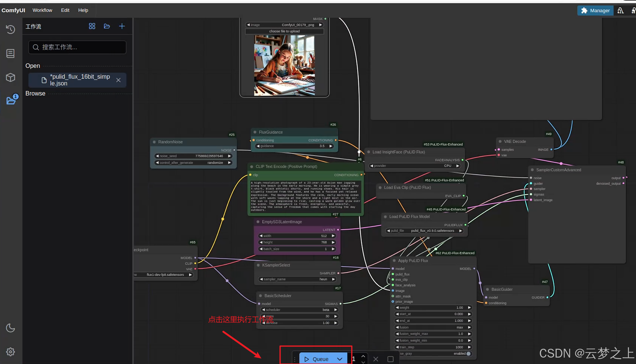Image resolution: width=636 pixels, height=364 pixels.
Task: Open the Workflow menu
Action: point(42,10)
